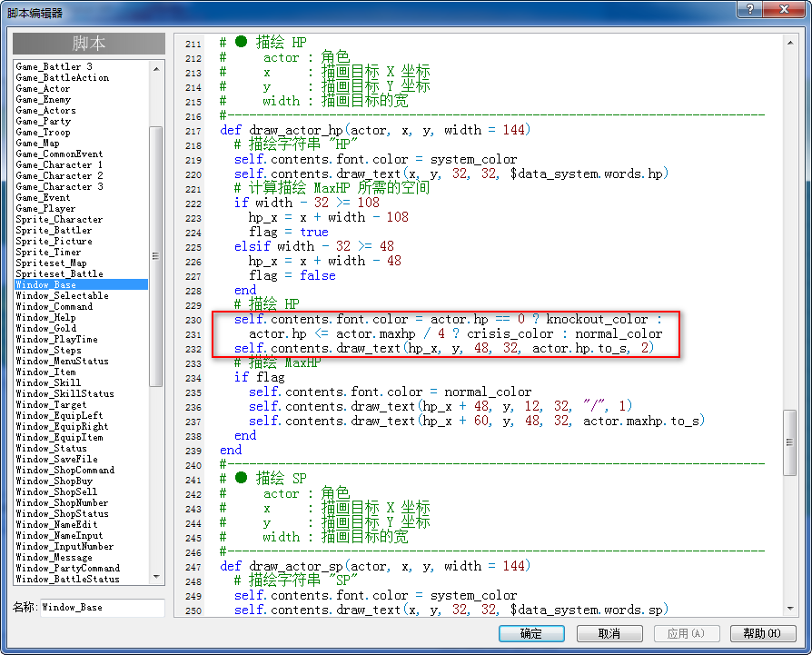
Task: Click the 确定 confirm button
Action: point(531,633)
